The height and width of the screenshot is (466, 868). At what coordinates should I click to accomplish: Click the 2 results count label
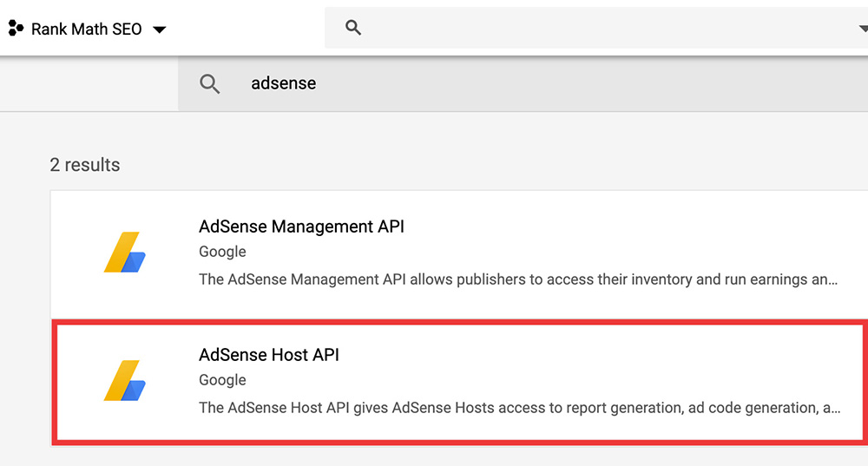(85, 165)
